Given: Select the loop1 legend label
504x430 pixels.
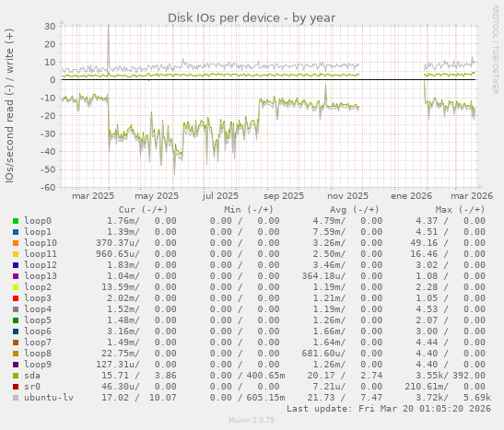Looking at the screenshot, I should coord(38,232).
